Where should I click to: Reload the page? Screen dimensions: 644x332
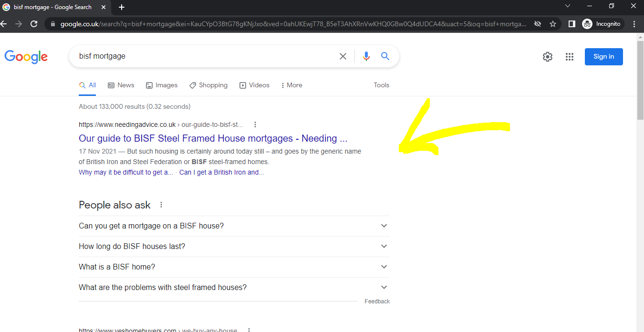(34, 24)
